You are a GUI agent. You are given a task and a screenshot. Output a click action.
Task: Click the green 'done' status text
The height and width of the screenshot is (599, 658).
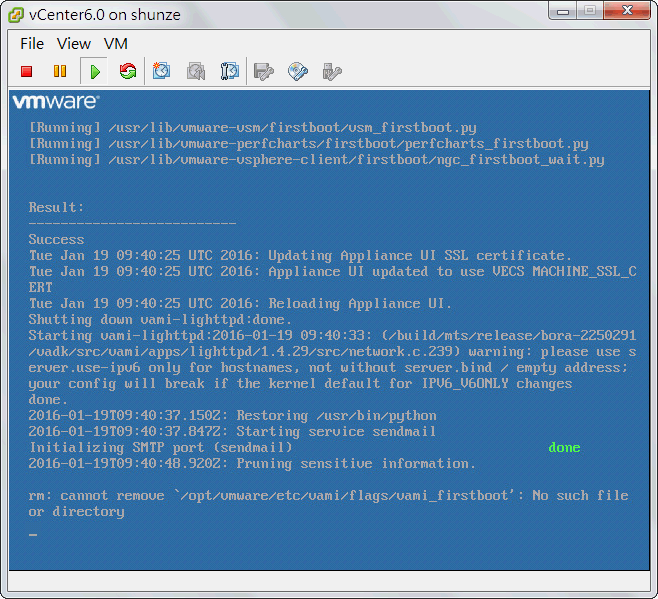point(564,447)
